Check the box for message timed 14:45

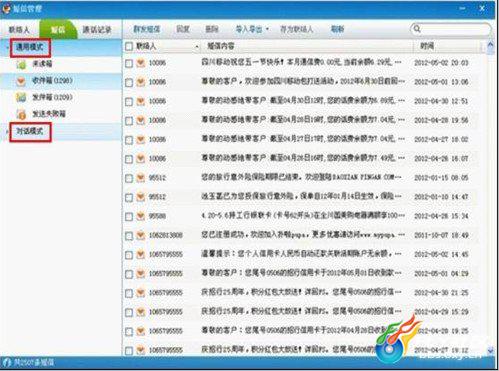[x=129, y=255]
